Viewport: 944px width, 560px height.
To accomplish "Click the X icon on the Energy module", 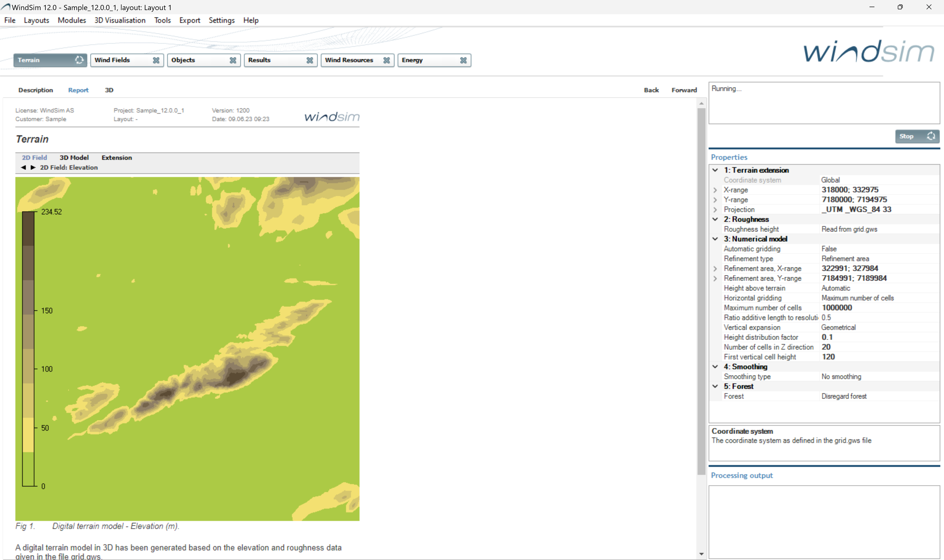I will click(x=463, y=60).
